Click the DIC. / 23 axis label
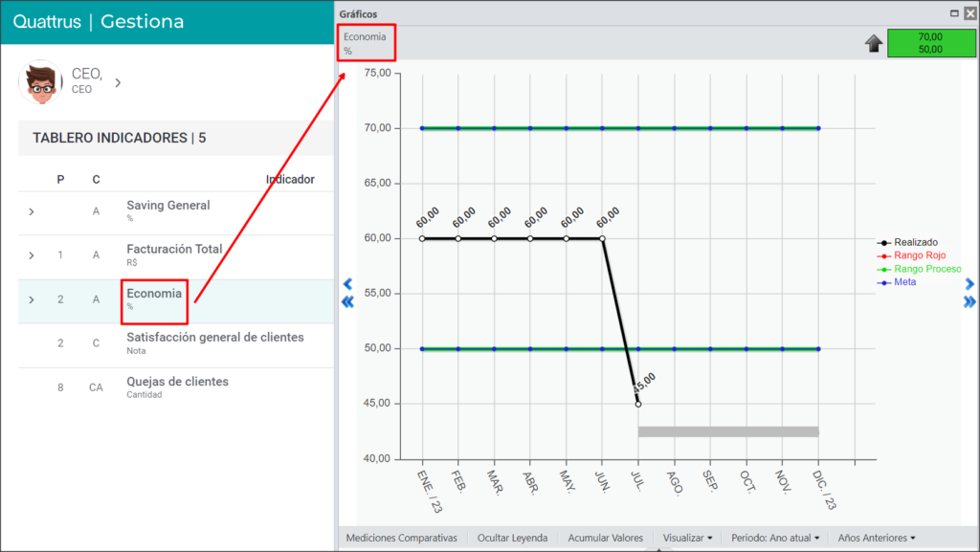This screenshot has width=980, height=552. click(x=824, y=490)
